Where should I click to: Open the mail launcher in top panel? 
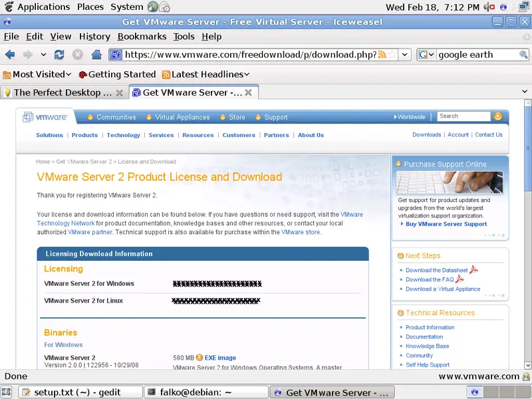coord(164,7)
